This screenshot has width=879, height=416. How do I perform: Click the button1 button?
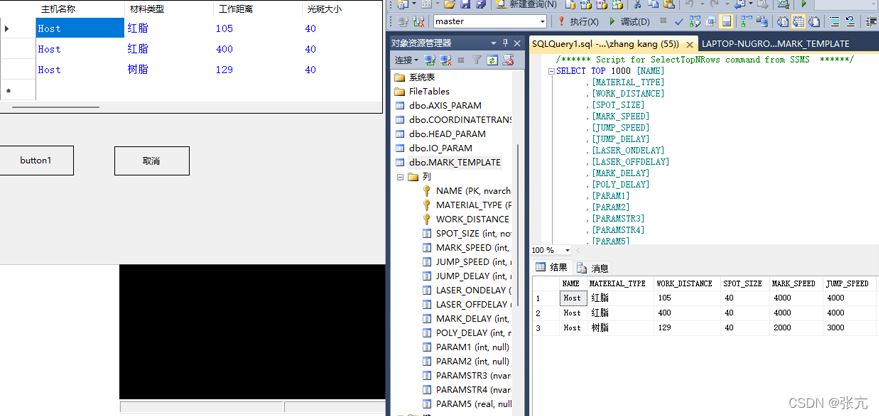click(x=35, y=160)
